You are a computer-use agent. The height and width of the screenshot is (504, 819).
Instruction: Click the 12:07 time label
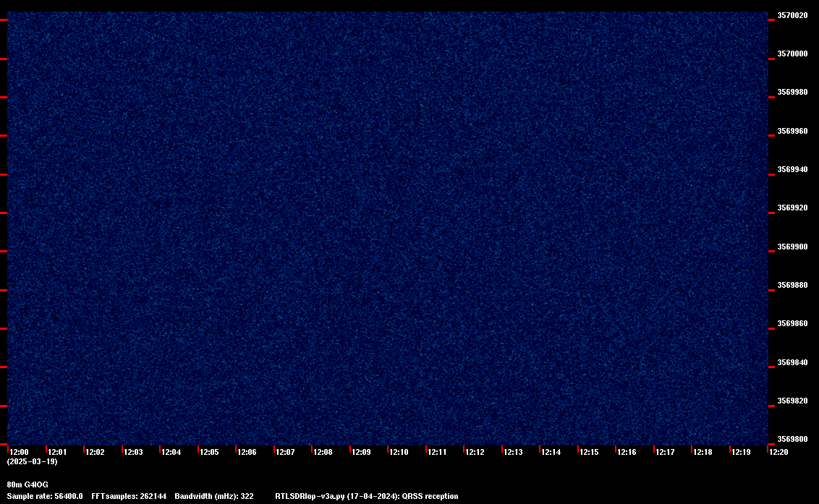(285, 452)
